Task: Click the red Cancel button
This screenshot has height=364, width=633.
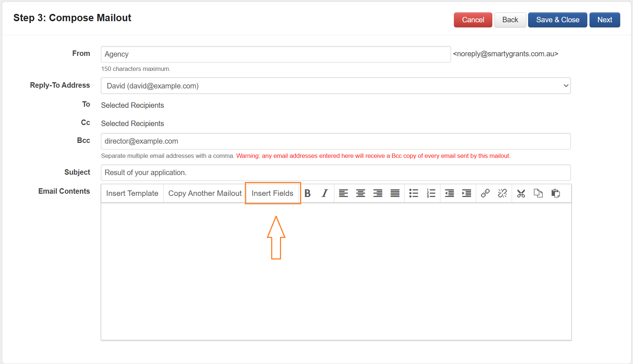Action: pyautogui.click(x=473, y=20)
